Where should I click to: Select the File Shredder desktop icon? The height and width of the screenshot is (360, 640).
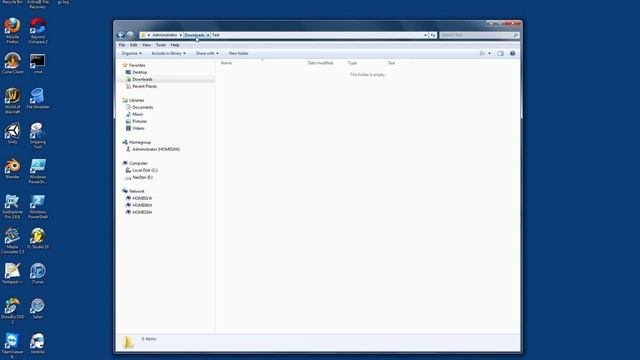(38, 98)
